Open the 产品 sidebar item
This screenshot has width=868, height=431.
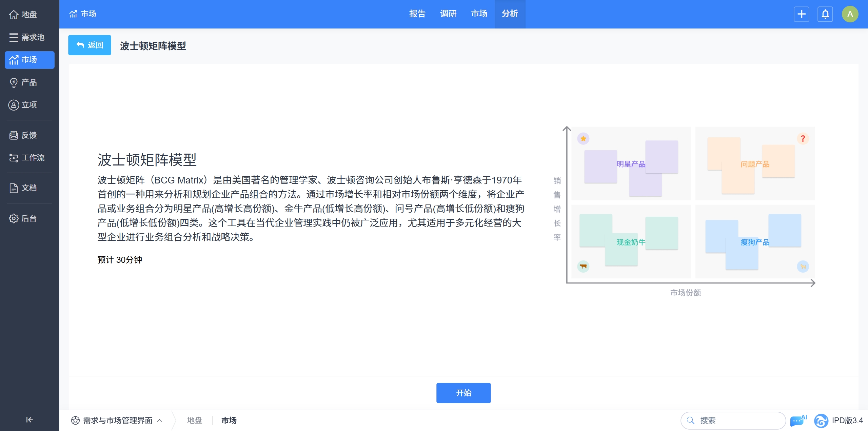(29, 82)
